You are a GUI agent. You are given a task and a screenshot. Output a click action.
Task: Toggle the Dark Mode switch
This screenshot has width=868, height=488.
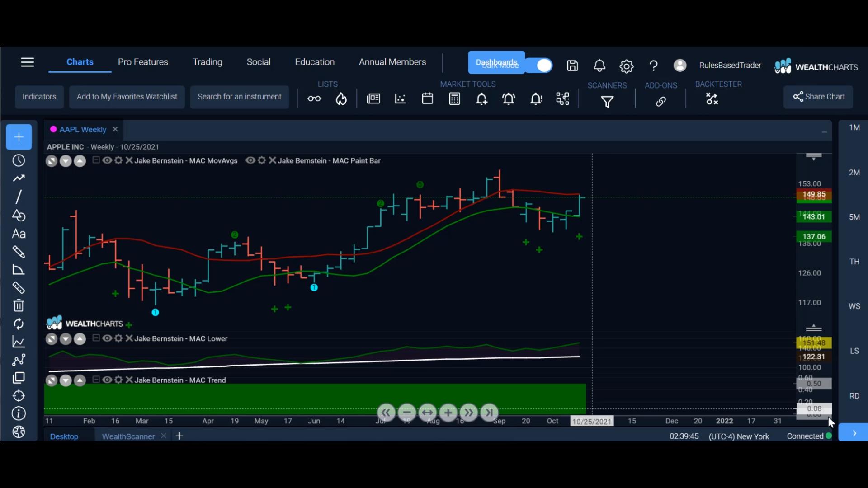(539, 66)
